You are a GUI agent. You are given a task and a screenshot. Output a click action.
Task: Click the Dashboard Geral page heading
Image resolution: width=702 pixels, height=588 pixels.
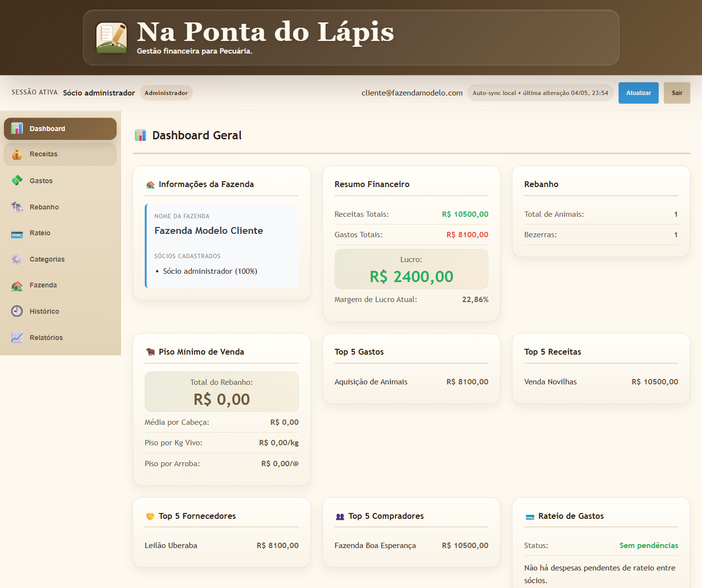[x=197, y=135]
